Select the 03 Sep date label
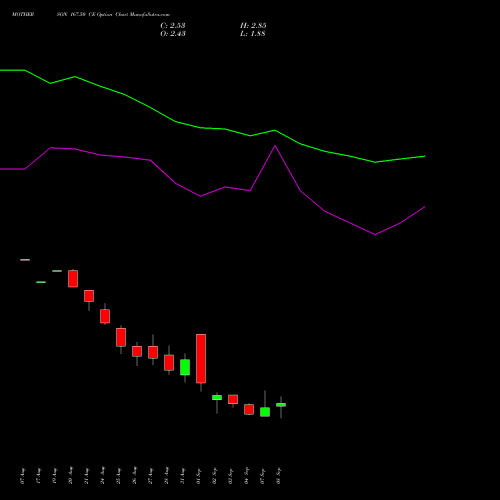Viewport: 500px width, 500px height. click(x=230, y=476)
